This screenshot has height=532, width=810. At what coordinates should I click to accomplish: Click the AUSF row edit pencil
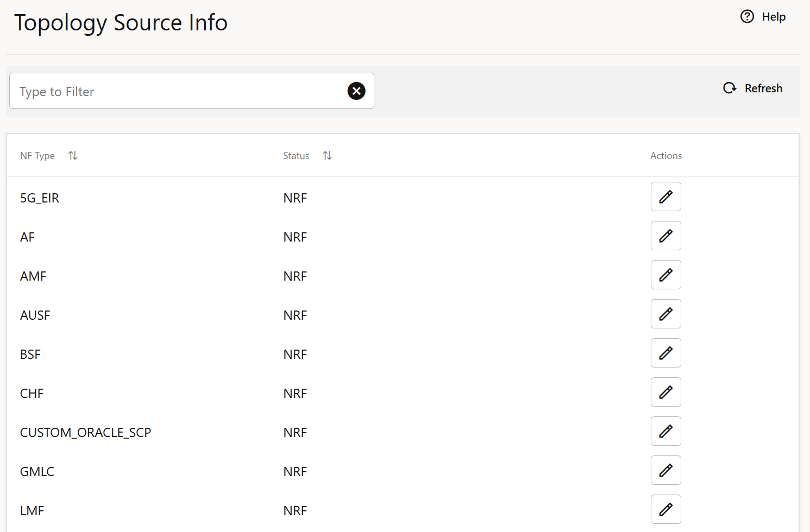665,314
